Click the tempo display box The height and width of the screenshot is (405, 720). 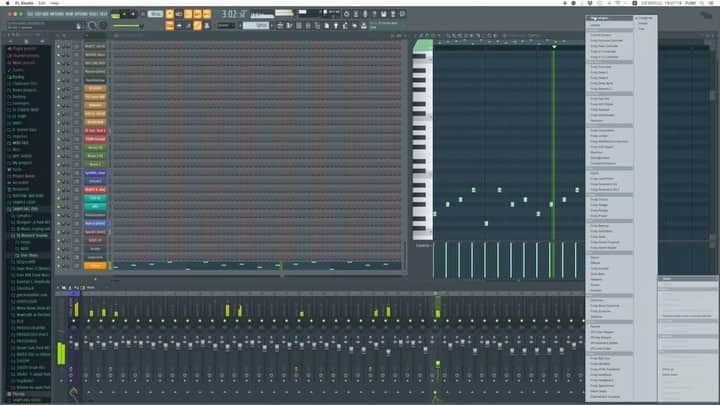point(155,14)
